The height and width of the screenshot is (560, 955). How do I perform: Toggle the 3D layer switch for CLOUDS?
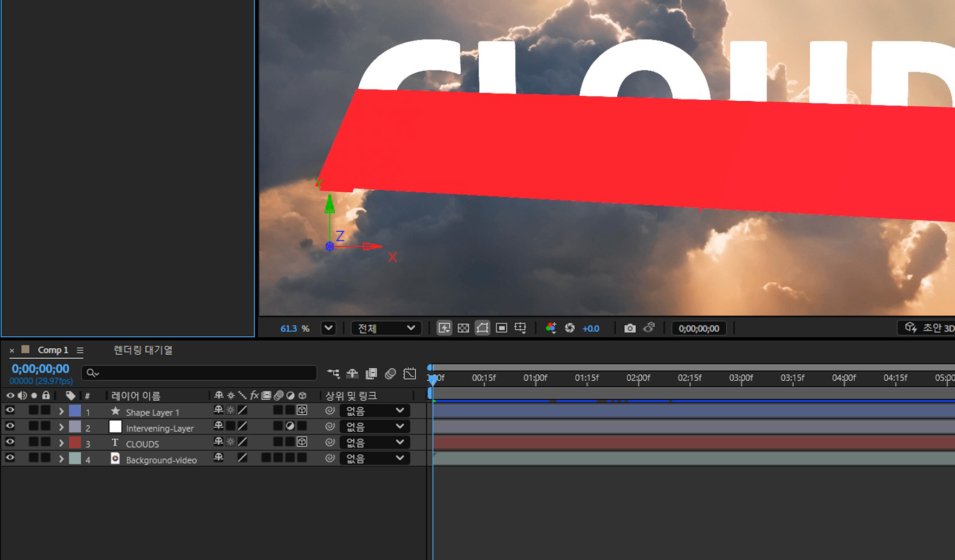pyautogui.click(x=302, y=442)
